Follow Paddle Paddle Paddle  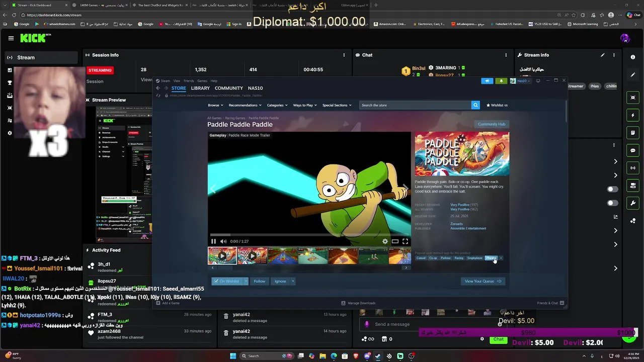click(260, 281)
